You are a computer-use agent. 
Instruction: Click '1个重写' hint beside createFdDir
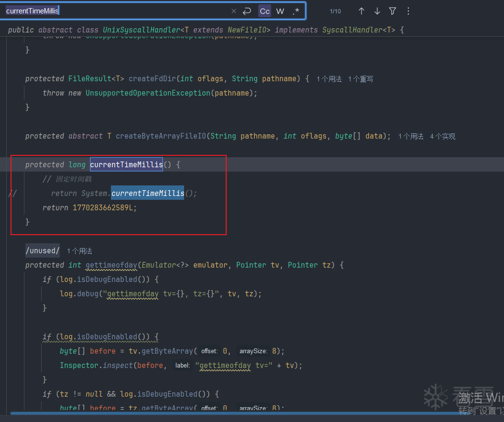click(x=361, y=79)
